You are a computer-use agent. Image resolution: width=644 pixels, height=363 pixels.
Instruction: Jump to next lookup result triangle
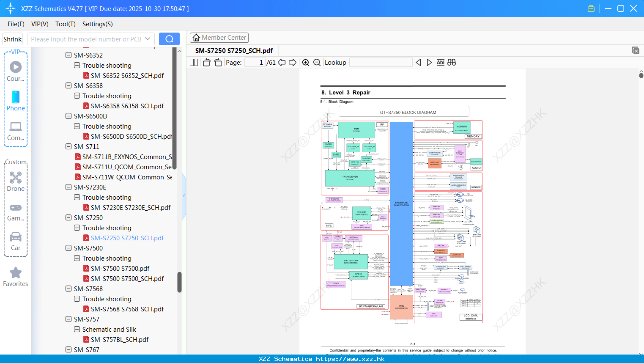[x=429, y=62]
